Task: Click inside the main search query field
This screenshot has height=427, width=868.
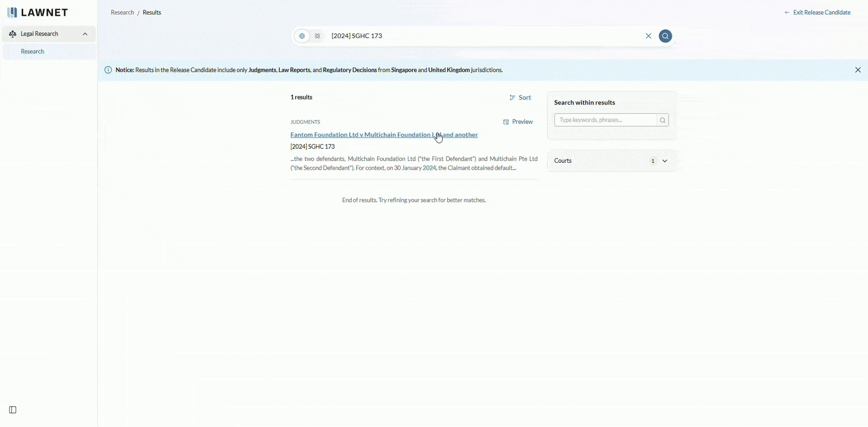Action: [x=484, y=36]
